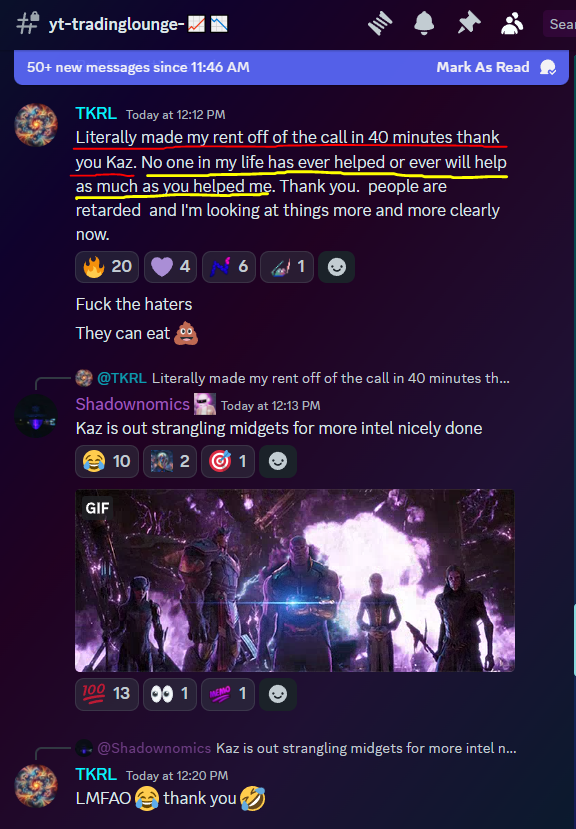Viewport: 576px width, 829px height.
Task: Toggle the eyes emoji reaction
Action: click(170, 694)
